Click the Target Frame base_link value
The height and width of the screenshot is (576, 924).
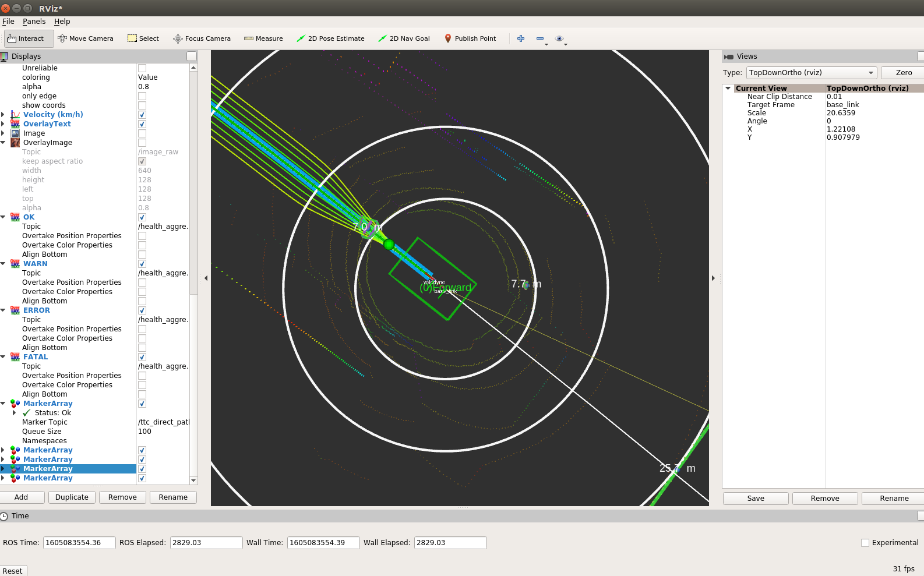[x=842, y=105]
